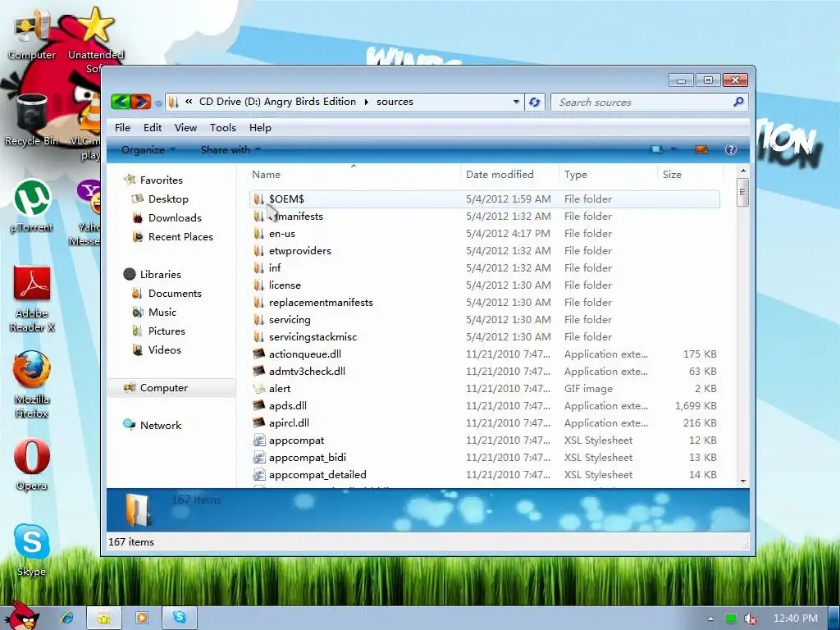The height and width of the screenshot is (630, 840).
Task: Select the license folder icon
Action: click(x=258, y=285)
